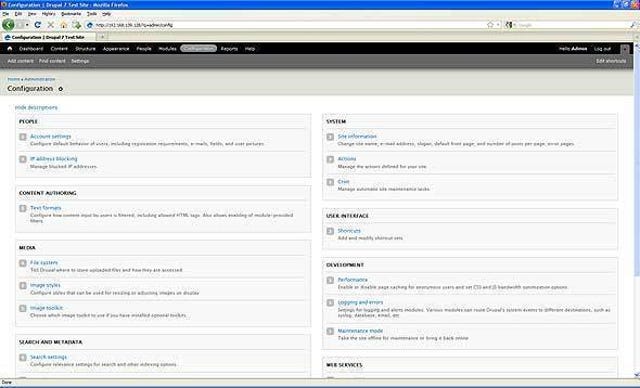This screenshot has height=388, width=640.
Task: Click Settings shortcut link
Action: [x=80, y=61]
